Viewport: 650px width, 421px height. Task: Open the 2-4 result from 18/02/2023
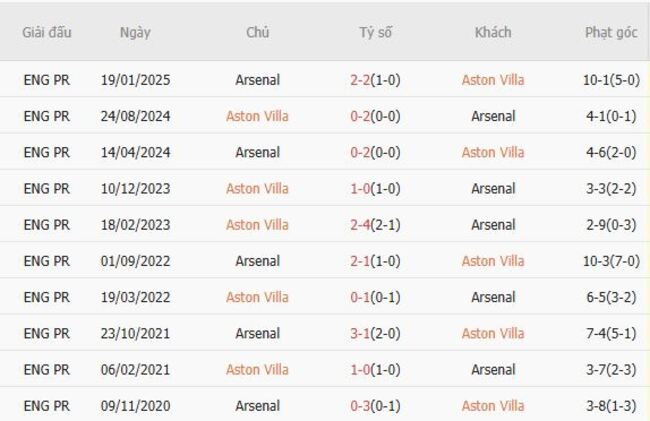(361, 225)
